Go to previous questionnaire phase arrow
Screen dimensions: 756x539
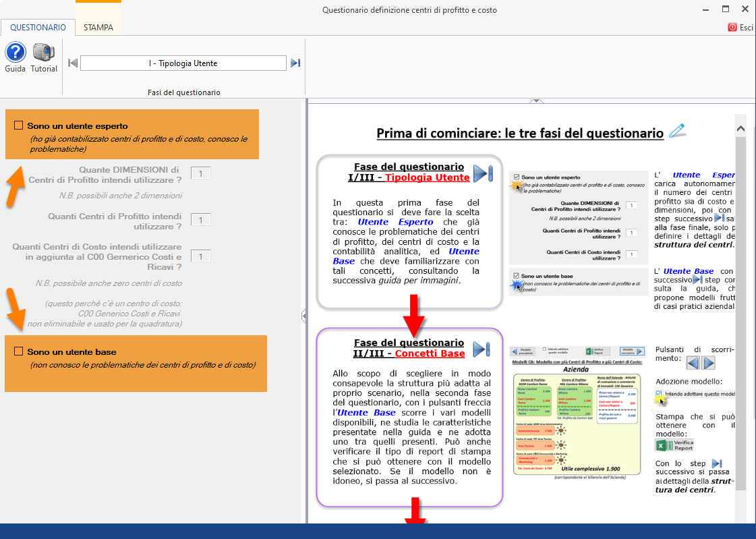(x=73, y=63)
